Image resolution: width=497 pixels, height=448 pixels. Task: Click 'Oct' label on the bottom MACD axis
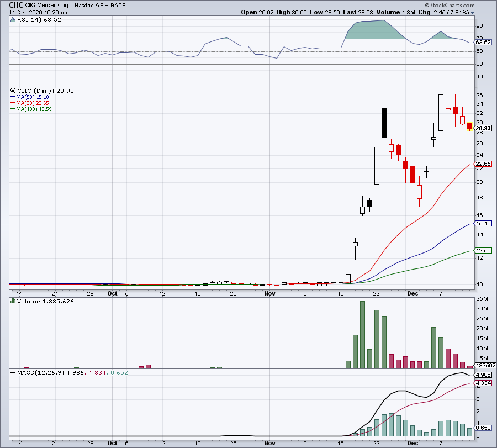[112, 443]
